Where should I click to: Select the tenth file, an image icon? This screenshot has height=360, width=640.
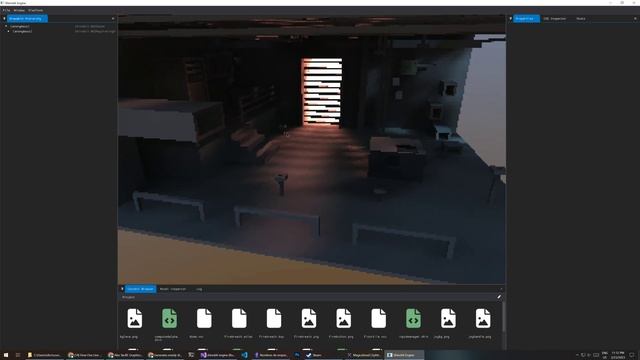click(448, 318)
